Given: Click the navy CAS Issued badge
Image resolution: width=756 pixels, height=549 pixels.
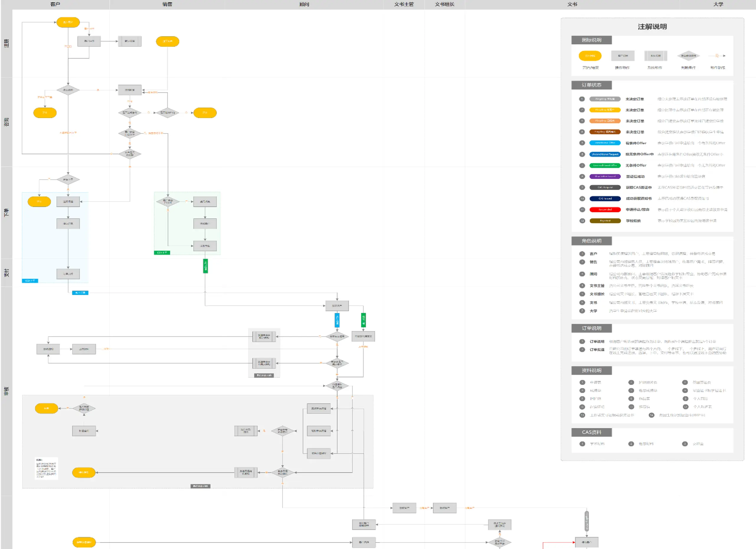Looking at the screenshot, I should point(605,198).
